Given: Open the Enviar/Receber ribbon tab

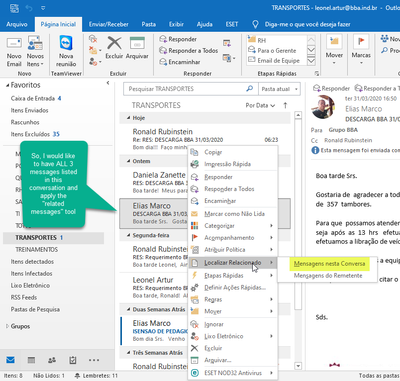Looking at the screenshot, I should [x=109, y=24].
